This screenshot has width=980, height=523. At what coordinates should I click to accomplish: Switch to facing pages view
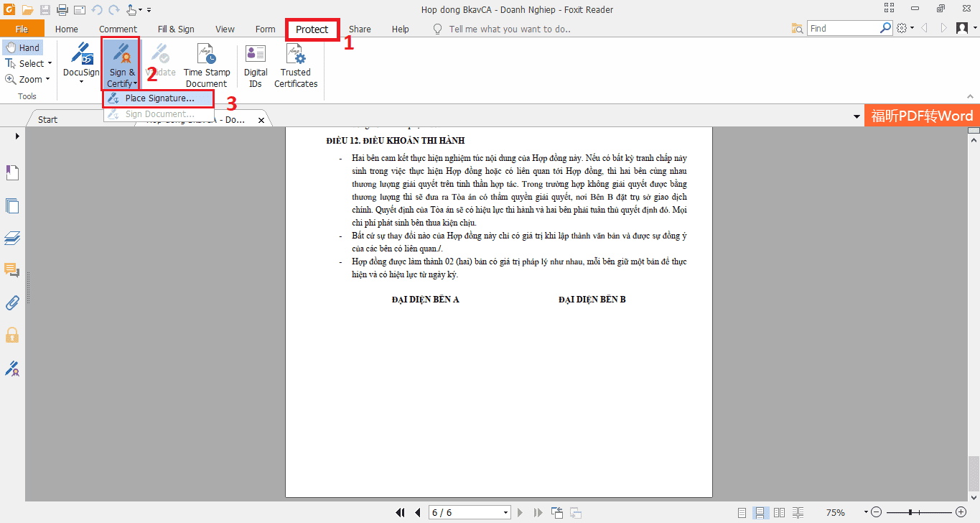(779, 513)
